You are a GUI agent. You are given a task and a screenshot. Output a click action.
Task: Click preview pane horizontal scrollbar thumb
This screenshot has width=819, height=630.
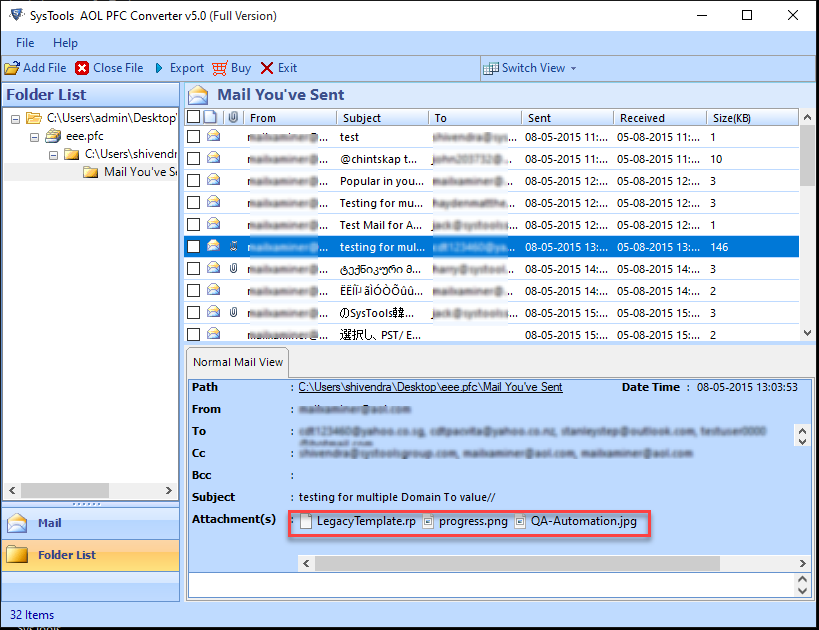pos(517,563)
